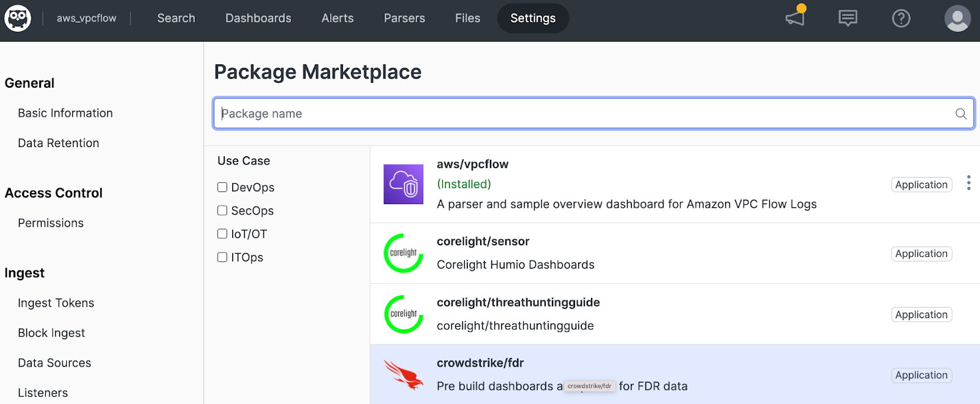The image size is (980, 404).
Task: Open Permissions settings
Action: pyautogui.click(x=51, y=223)
